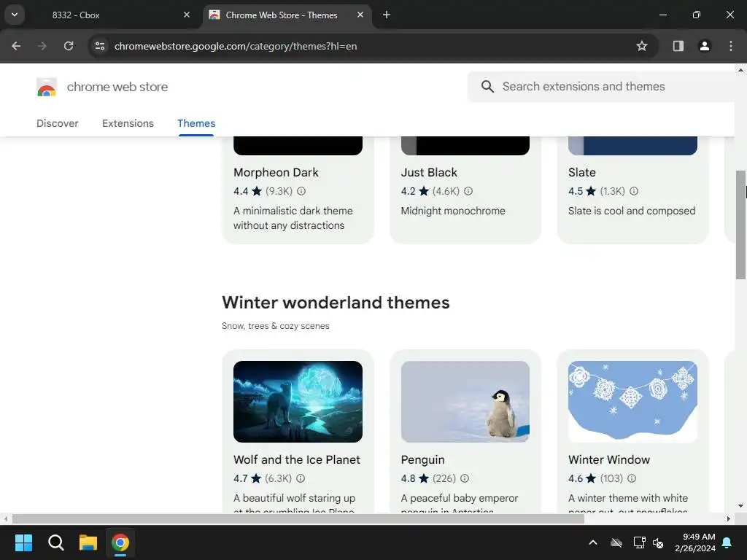Viewport: 747px width, 560px height.
Task: Switch to the 8332 - Cbox tab
Action: coord(75,15)
